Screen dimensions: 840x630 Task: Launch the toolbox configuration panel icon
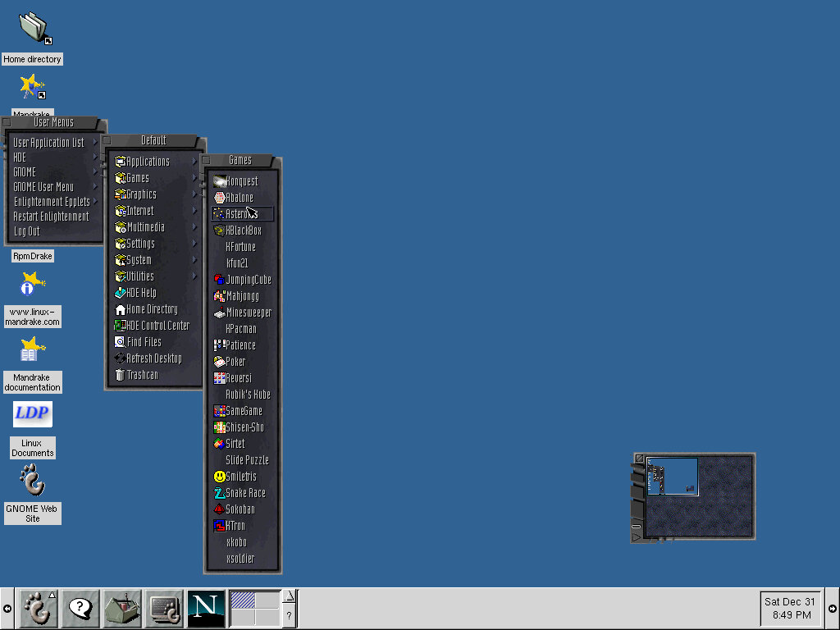click(x=122, y=609)
